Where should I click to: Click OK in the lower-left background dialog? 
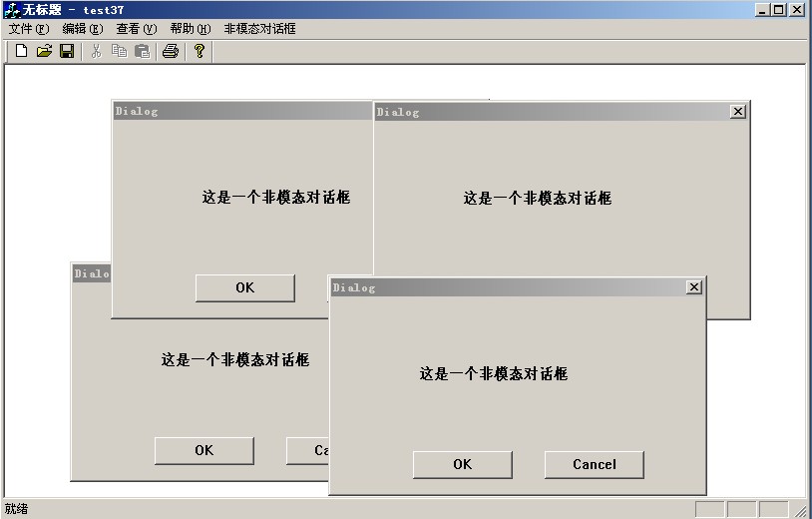click(x=204, y=450)
